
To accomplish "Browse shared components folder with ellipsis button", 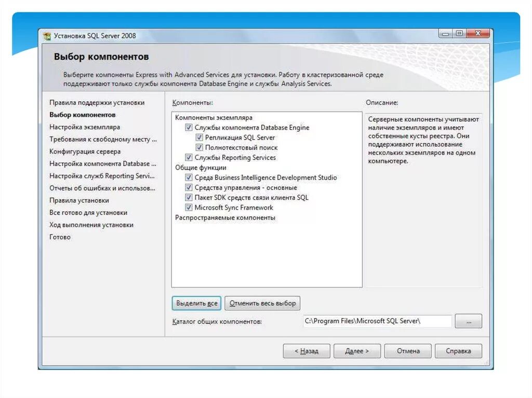I will (469, 321).
